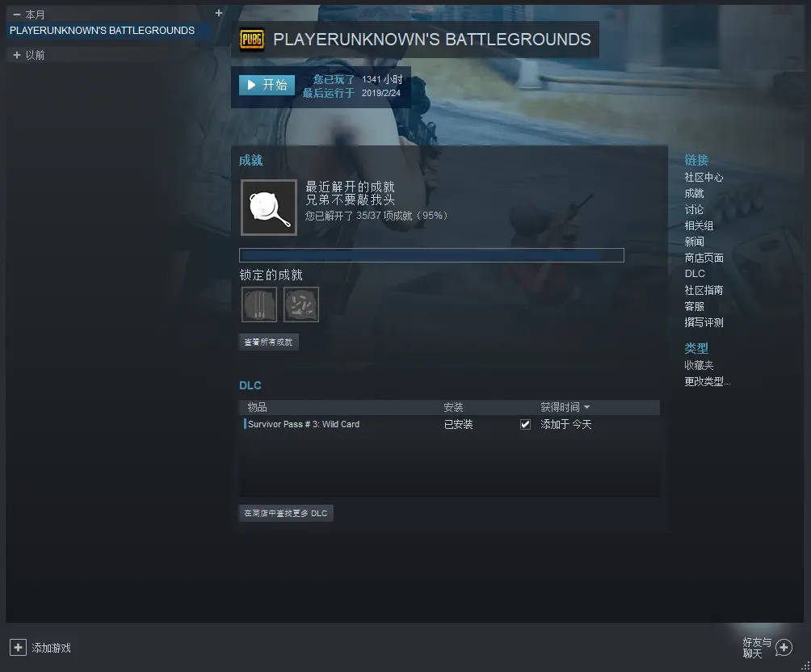Click 在商店中查找更多 DLC button
This screenshot has height=672, width=811.
point(285,513)
